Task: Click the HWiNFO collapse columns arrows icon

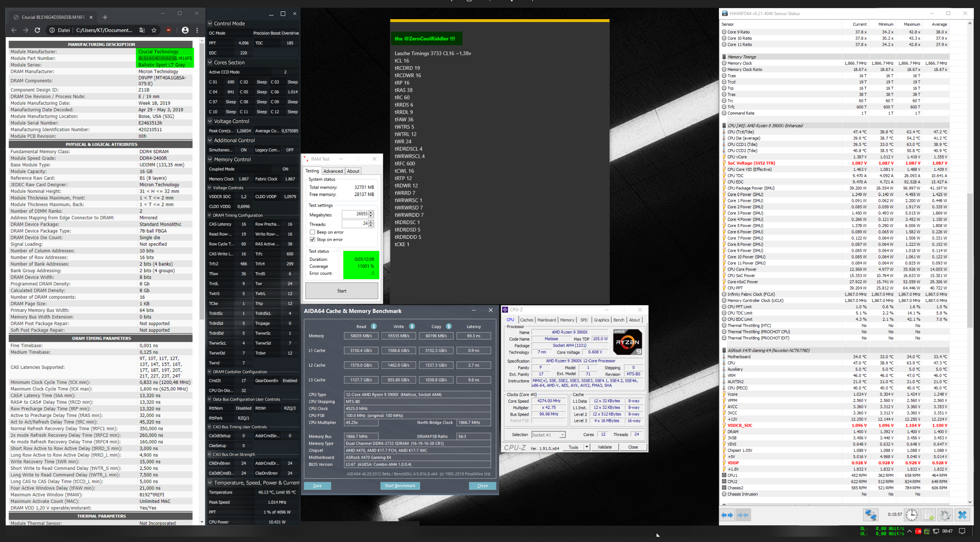Action: click(x=743, y=515)
